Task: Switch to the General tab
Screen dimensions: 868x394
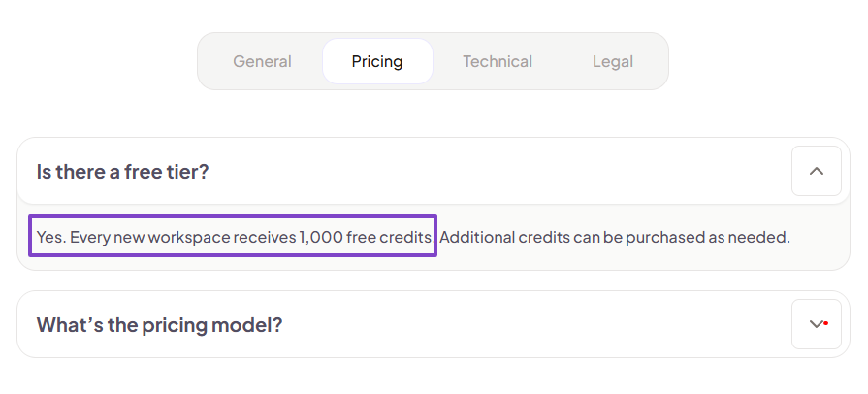Action: point(262,61)
